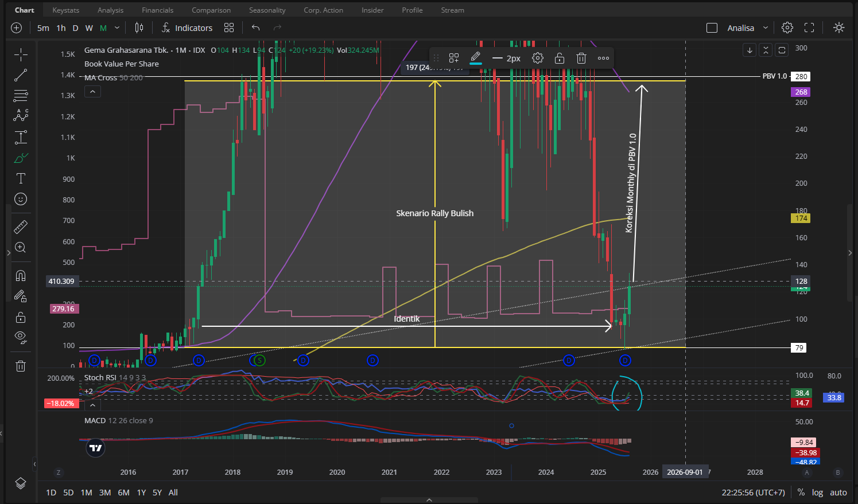The image size is (858, 504).
Task: Open the Indicators dialog
Action: coord(187,28)
